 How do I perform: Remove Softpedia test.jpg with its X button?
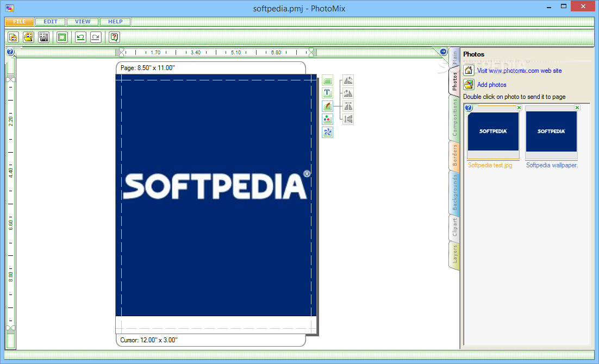click(519, 108)
